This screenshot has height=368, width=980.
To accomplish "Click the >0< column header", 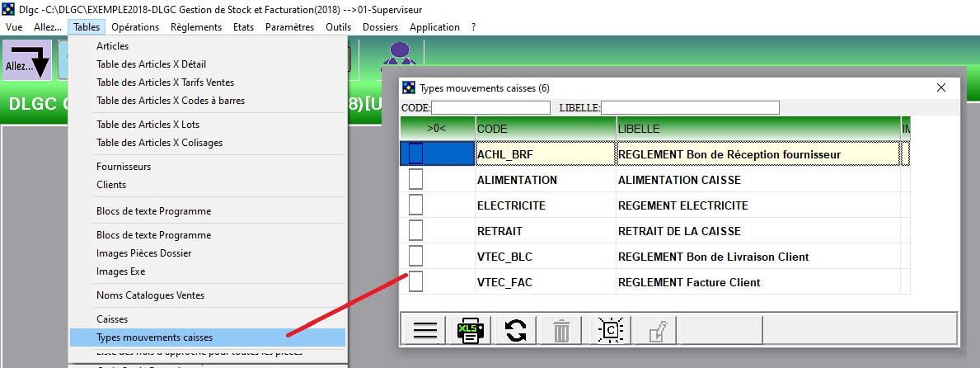I will (x=438, y=128).
